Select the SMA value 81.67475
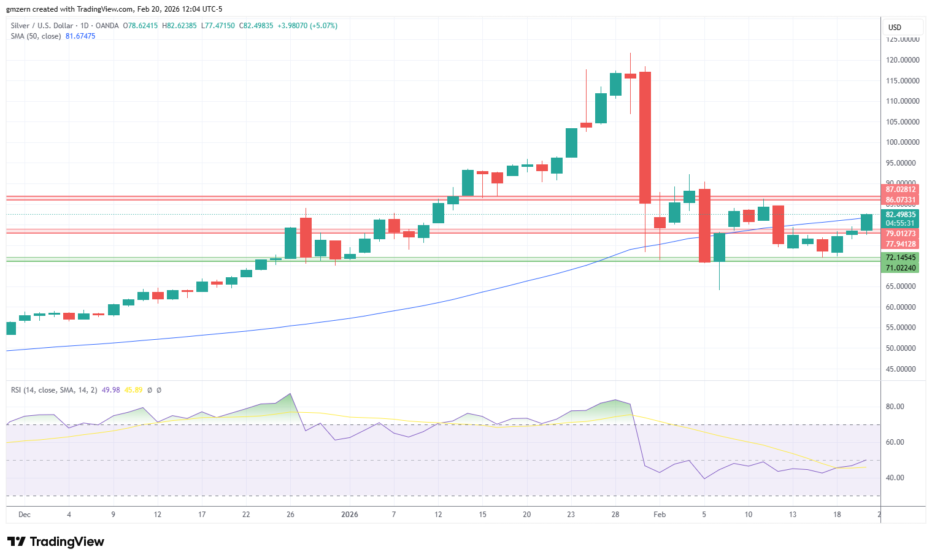The width and height of the screenshot is (932, 560). pyautogui.click(x=80, y=36)
